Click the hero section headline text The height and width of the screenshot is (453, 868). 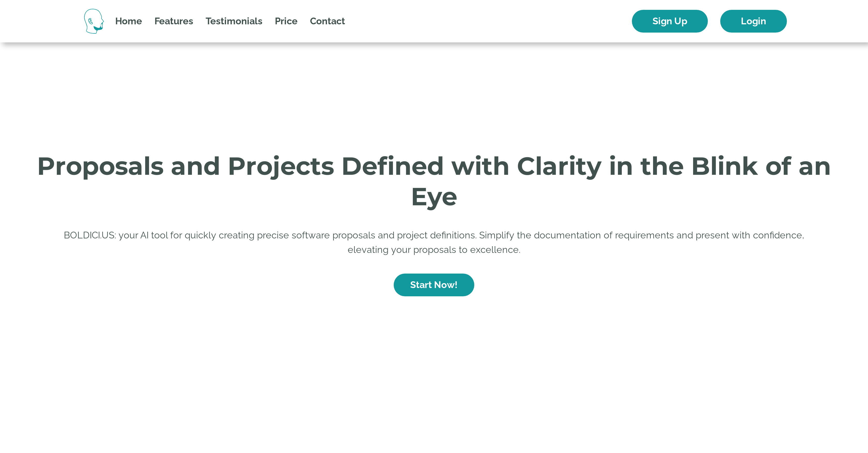(x=434, y=181)
